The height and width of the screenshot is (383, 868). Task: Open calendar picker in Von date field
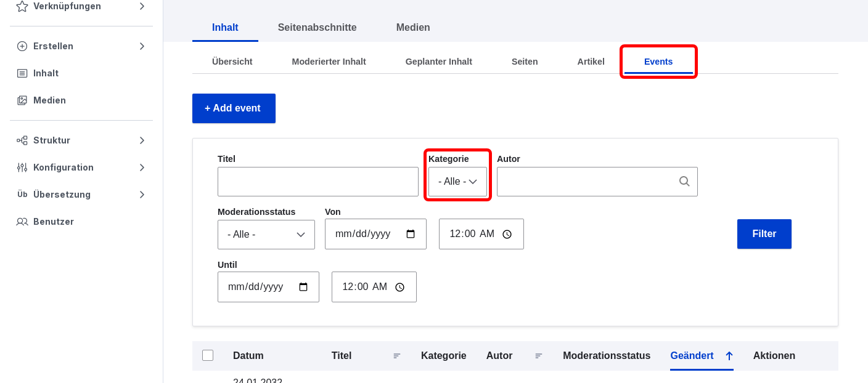(x=411, y=234)
